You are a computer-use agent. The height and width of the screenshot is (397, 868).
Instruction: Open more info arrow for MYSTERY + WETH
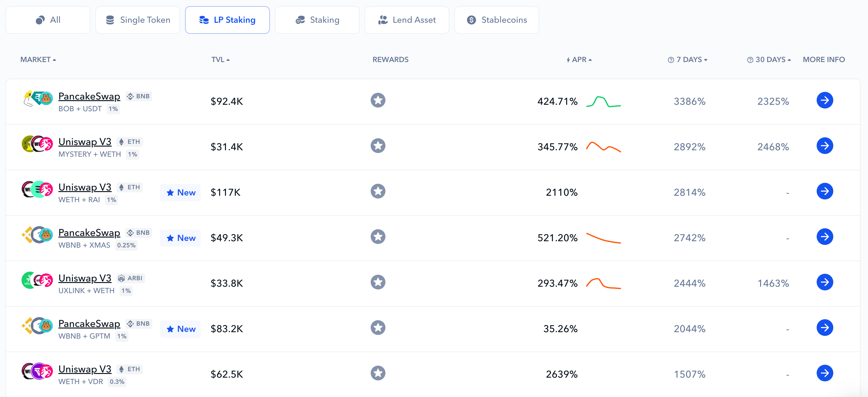(x=825, y=146)
